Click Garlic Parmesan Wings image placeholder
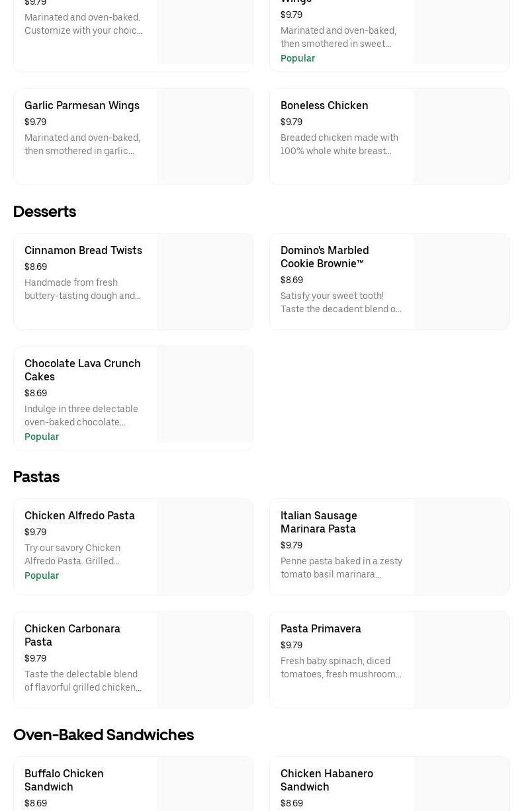532x811 pixels. (205, 136)
